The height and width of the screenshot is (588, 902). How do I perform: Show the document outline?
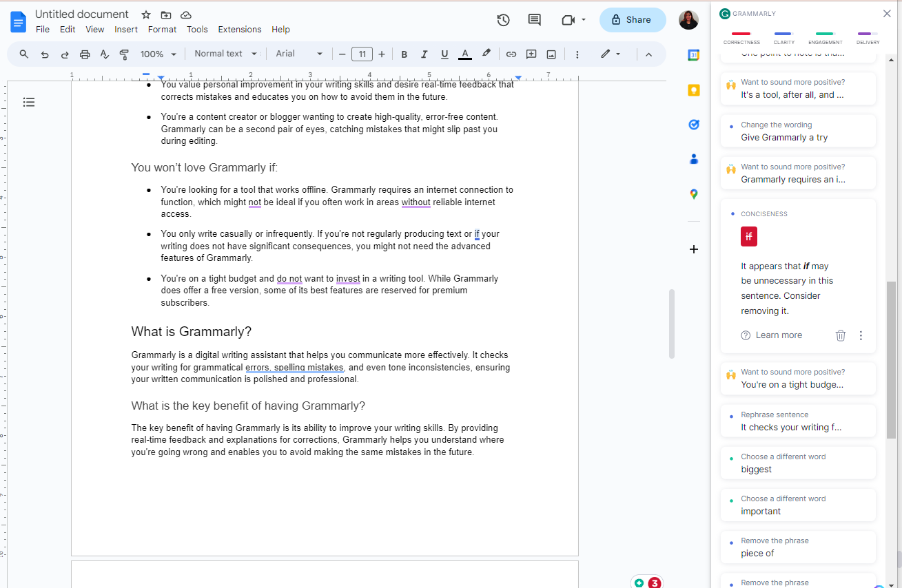tap(29, 102)
